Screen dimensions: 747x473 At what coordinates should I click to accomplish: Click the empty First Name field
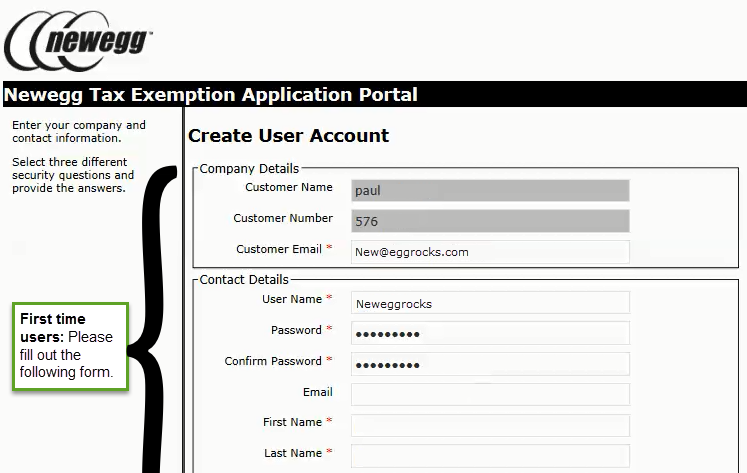[x=490, y=425]
